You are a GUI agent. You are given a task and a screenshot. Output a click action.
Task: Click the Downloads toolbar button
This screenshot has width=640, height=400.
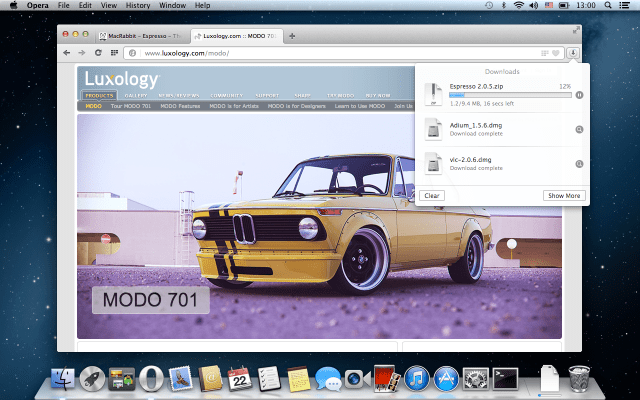(x=574, y=52)
